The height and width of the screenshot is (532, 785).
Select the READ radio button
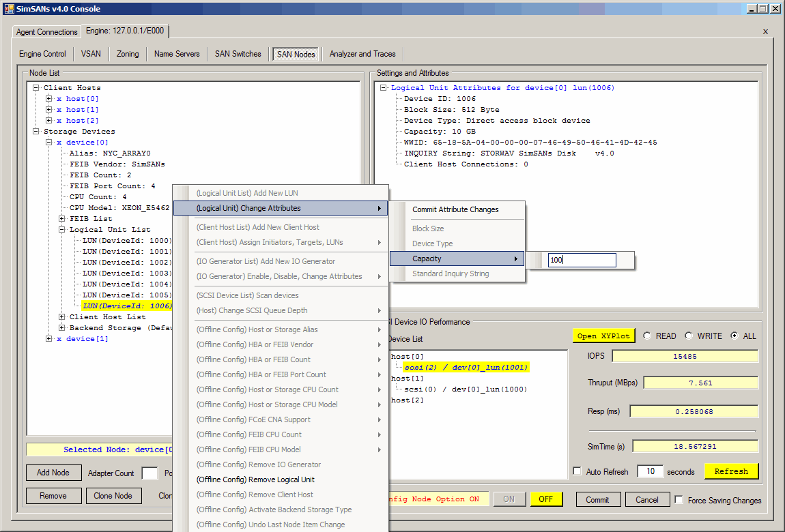[x=646, y=336]
